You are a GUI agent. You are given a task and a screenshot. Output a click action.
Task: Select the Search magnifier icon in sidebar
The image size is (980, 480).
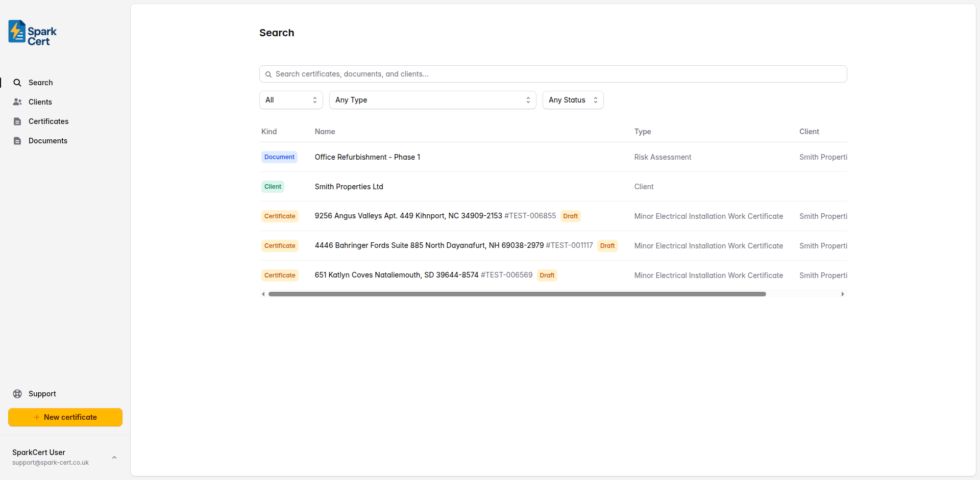(x=17, y=82)
